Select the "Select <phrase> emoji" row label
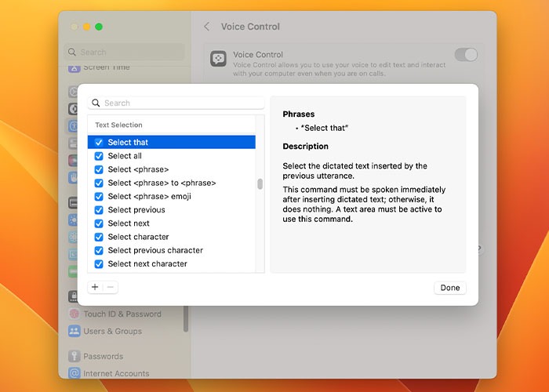The width and height of the screenshot is (549, 392). pos(150,196)
